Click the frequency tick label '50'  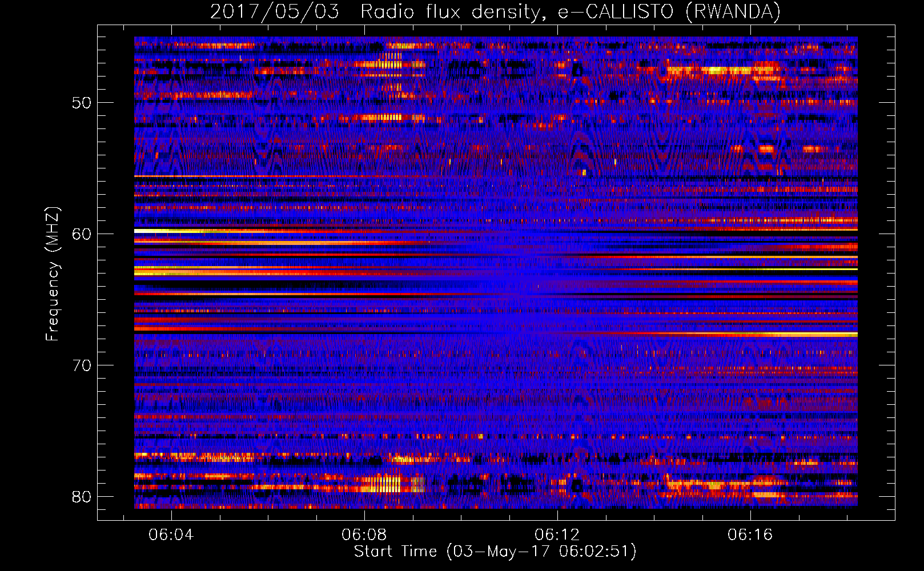(x=82, y=103)
